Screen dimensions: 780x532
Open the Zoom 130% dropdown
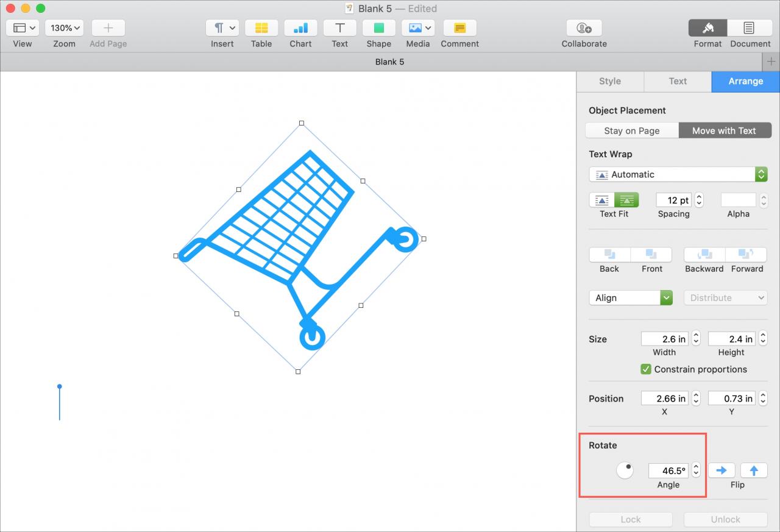tap(64, 28)
